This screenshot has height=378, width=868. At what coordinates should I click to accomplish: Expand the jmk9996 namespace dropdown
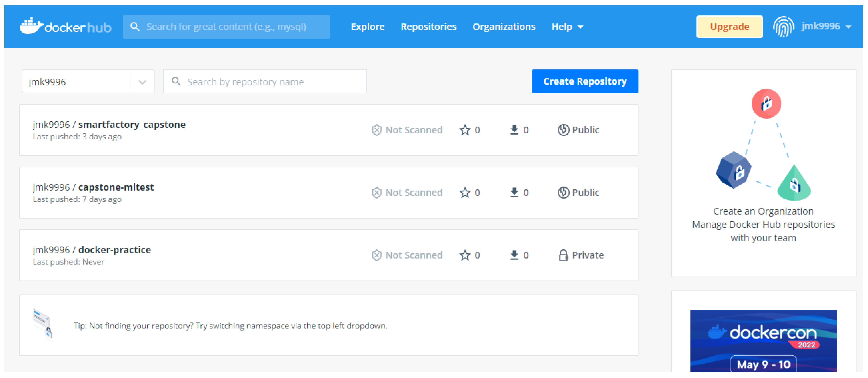142,82
